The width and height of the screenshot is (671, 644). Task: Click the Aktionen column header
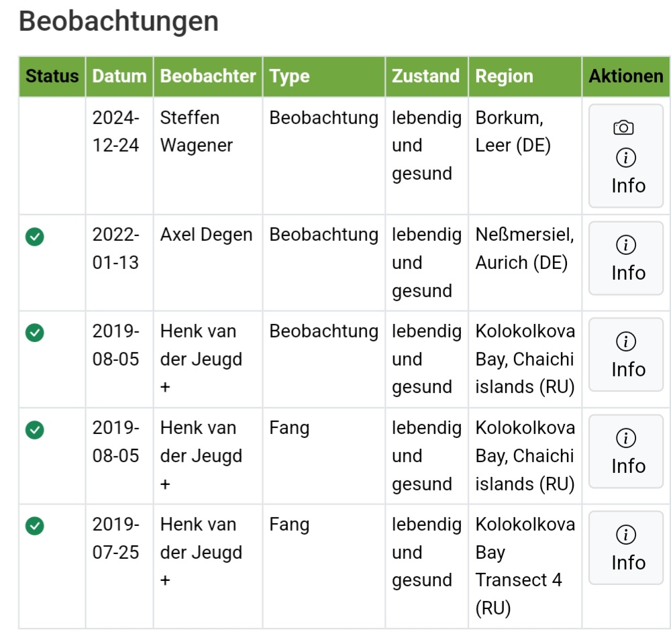tap(626, 76)
